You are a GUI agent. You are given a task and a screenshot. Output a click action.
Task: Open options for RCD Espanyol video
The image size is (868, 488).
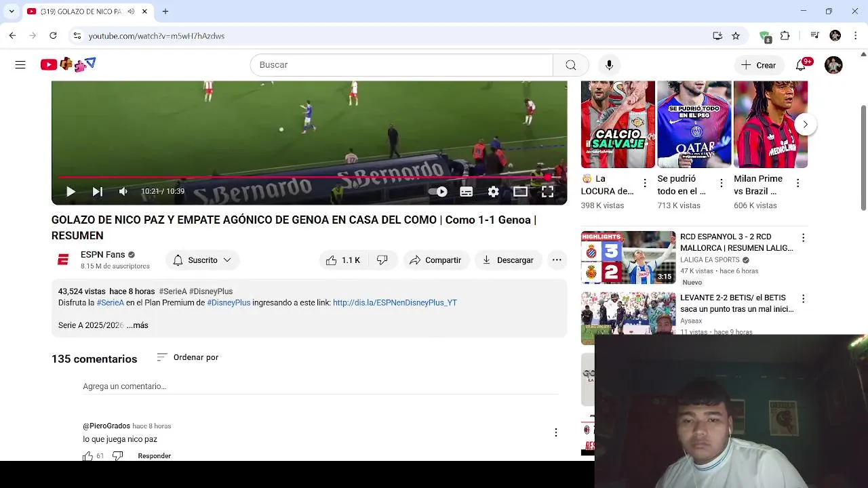tap(803, 238)
